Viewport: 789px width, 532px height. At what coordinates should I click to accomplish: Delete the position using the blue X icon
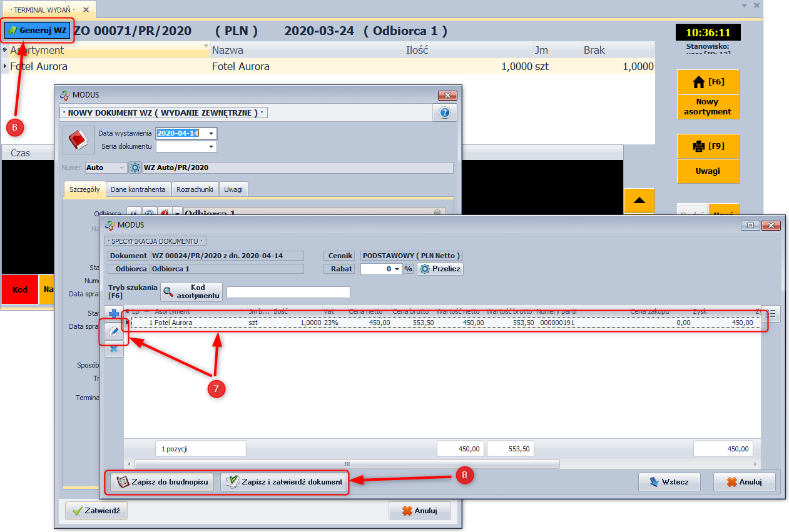114,349
